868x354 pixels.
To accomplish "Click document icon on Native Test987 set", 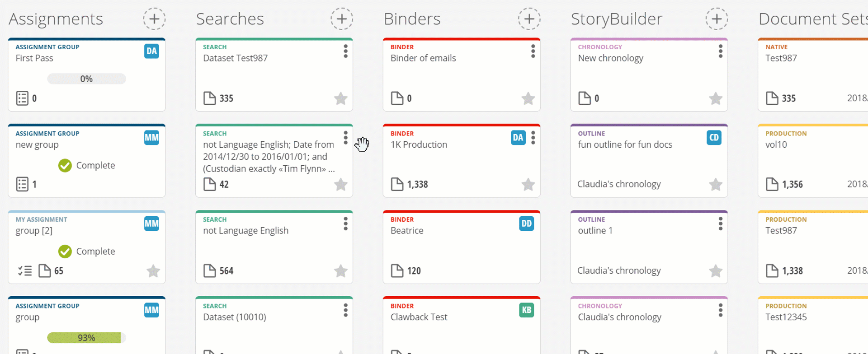I will (772, 98).
